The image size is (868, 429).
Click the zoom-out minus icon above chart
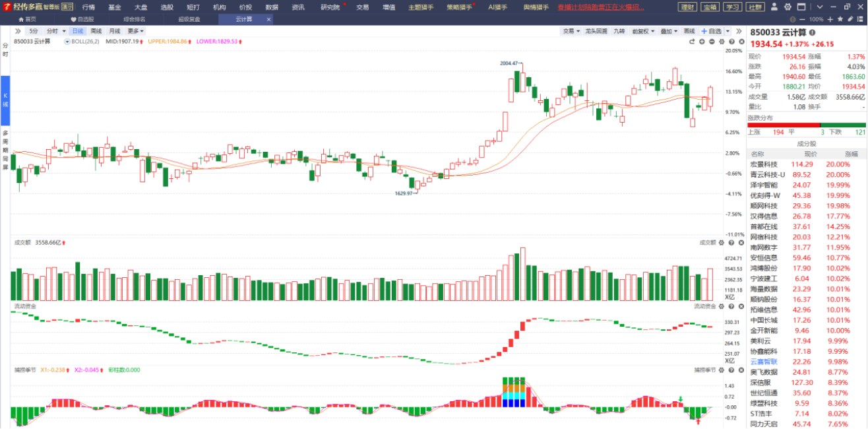tap(712, 42)
